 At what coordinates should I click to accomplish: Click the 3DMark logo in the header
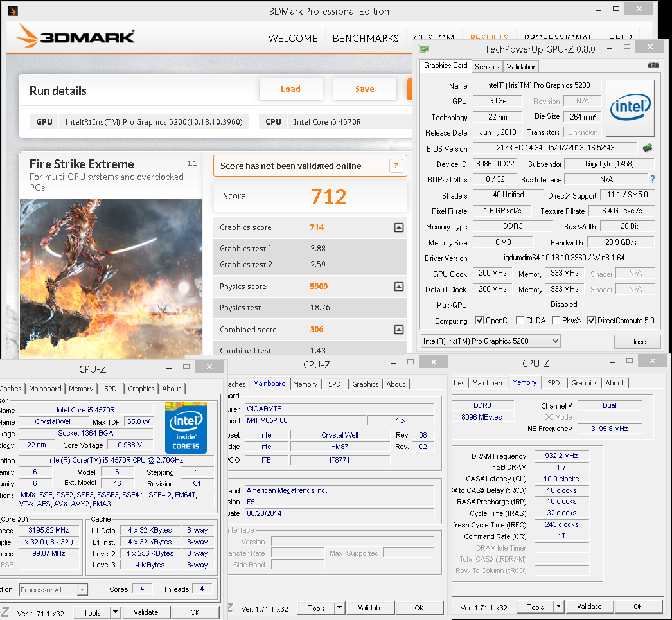pyautogui.click(x=76, y=37)
